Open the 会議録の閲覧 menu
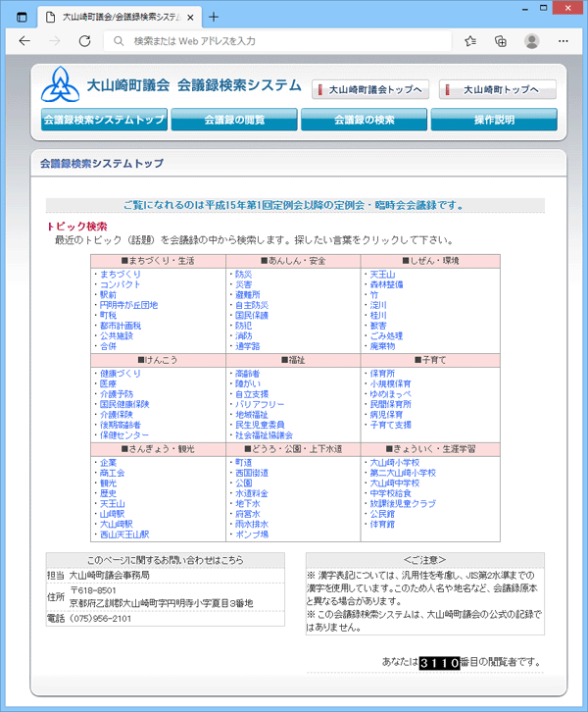The width and height of the screenshot is (588, 712). [234, 120]
